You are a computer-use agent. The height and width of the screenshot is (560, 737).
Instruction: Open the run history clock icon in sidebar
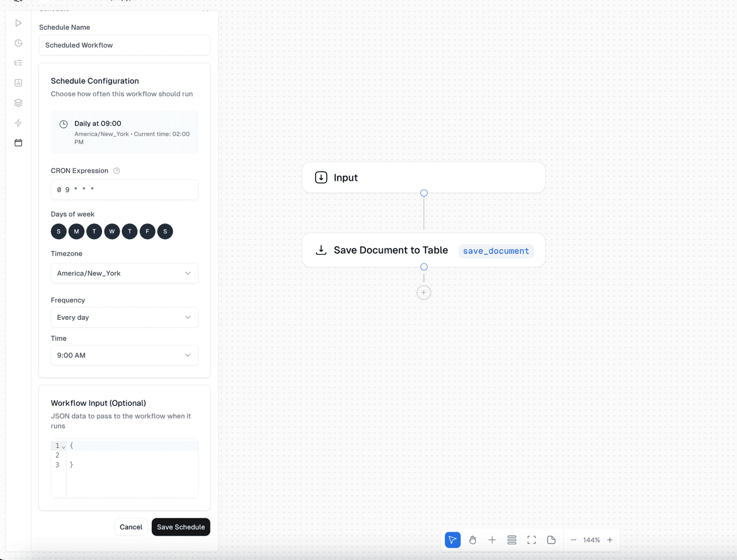tap(18, 43)
